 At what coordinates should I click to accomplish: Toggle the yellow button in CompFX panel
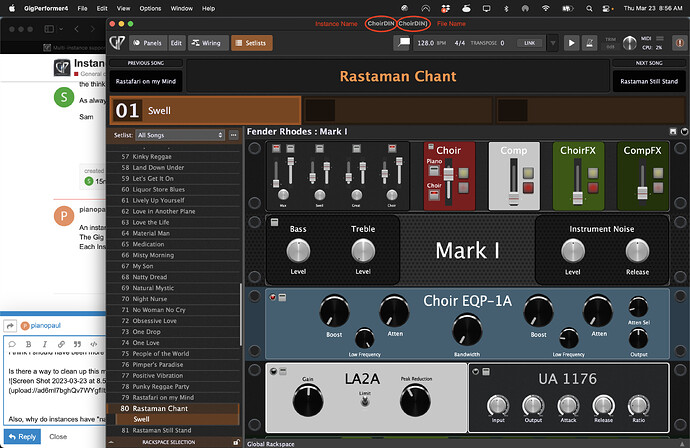[658, 173]
